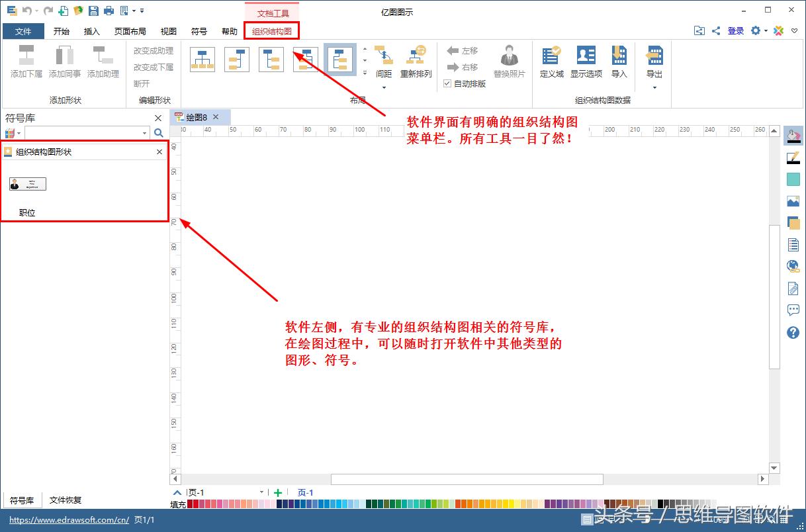
Task: Expand the 导出 export dropdown arrow
Action: click(654, 87)
